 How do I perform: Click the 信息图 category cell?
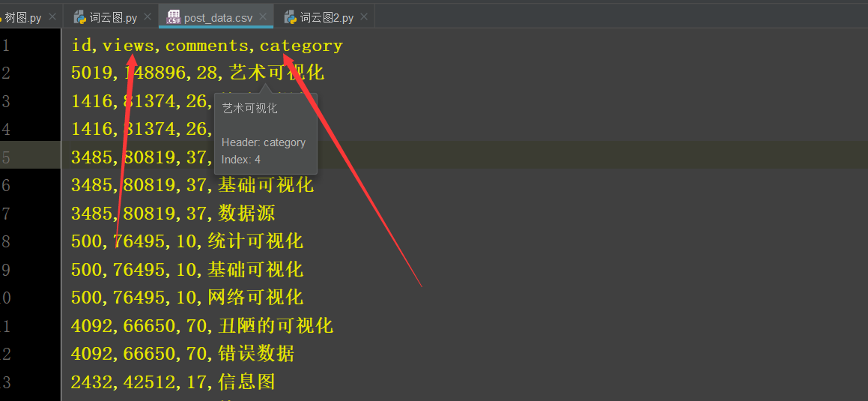click(x=246, y=382)
